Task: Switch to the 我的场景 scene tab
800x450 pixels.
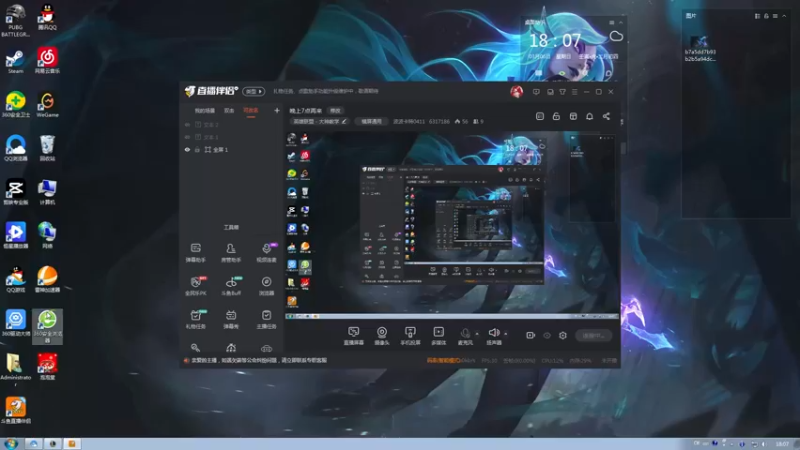Action: 205,111
